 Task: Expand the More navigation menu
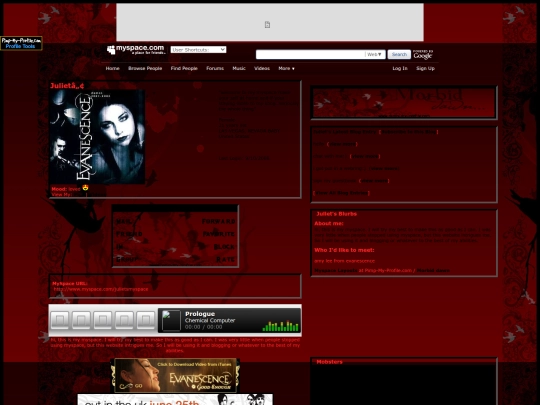286,69
